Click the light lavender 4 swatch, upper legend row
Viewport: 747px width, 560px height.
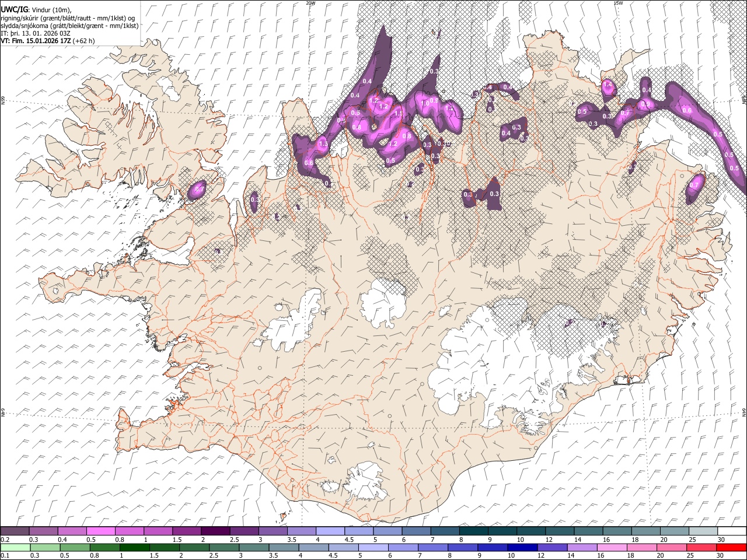click(x=329, y=531)
